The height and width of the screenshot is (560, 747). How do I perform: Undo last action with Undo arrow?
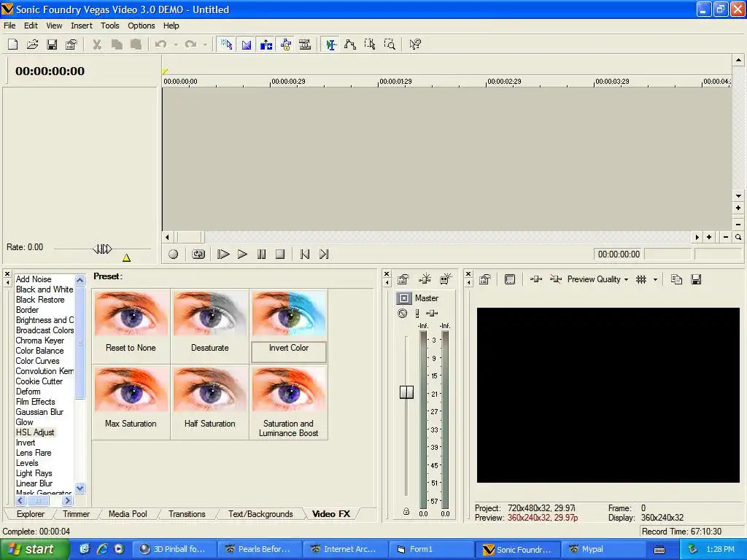click(x=161, y=44)
